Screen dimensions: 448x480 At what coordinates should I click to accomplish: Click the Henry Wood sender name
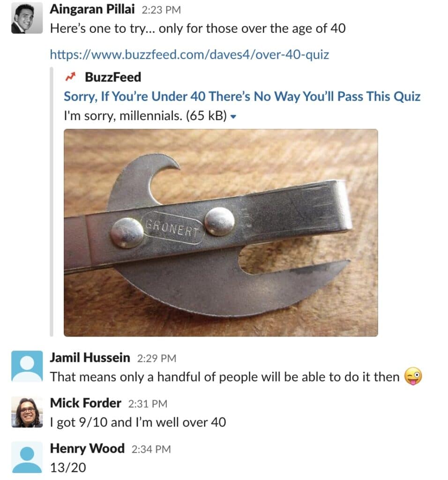coord(87,449)
